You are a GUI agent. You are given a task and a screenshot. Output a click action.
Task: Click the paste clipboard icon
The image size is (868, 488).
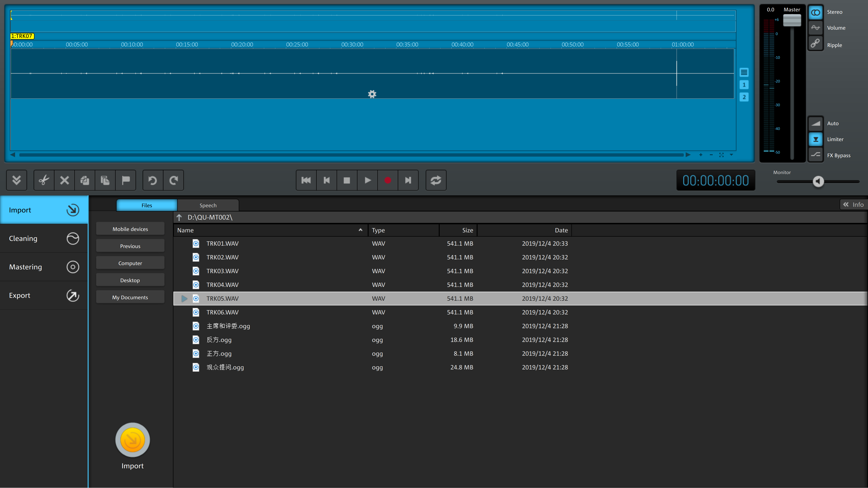(105, 180)
